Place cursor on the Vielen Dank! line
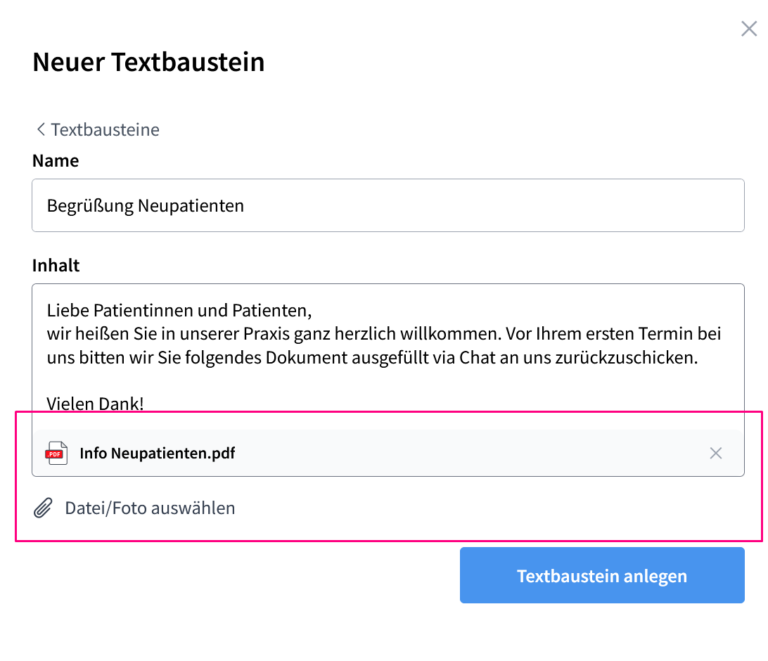 point(95,403)
